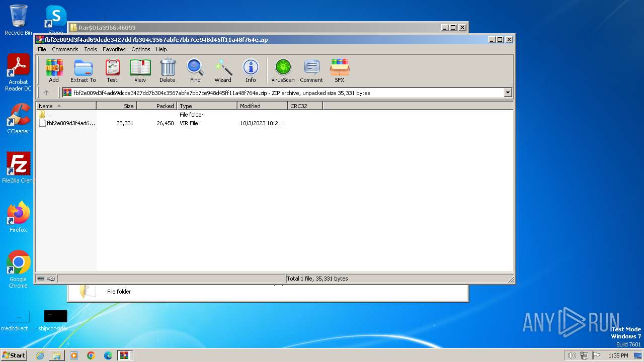Open the Tools menu
Screen dimensions: 644x362
pos(91,49)
